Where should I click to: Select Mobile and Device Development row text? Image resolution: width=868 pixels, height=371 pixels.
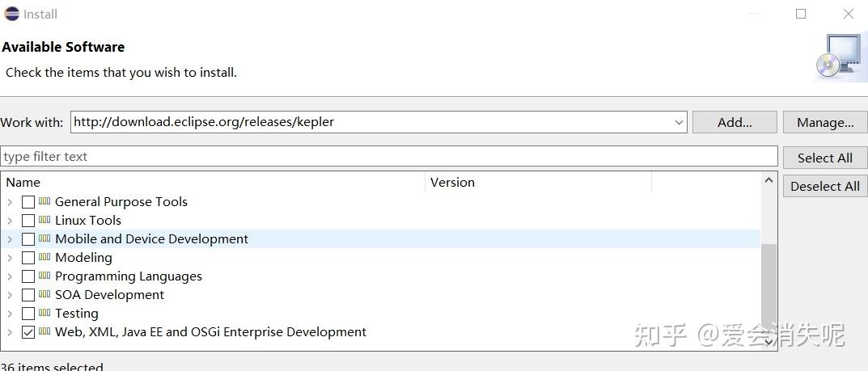pyautogui.click(x=152, y=239)
